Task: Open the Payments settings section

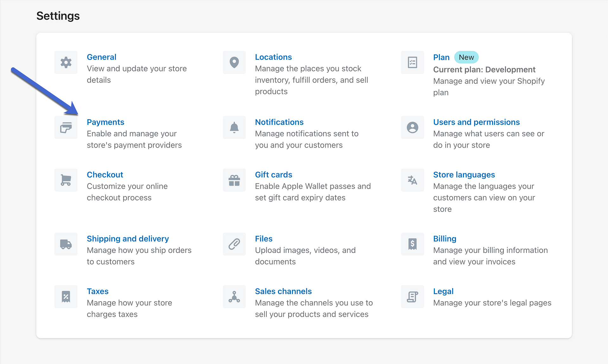Action: [x=106, y=122]
